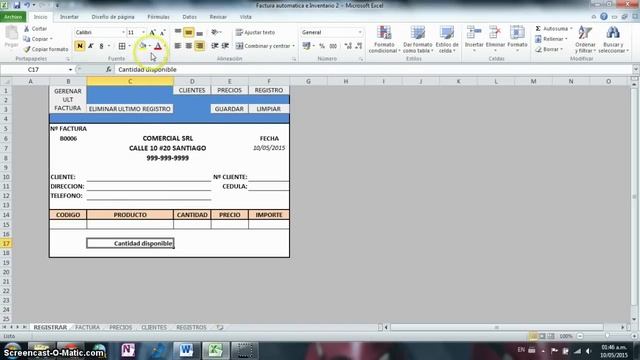Image resolution: width=640 pixels, height=360 pixels.
Task: Open Dar formato como tabla
Action: point(418,39)
